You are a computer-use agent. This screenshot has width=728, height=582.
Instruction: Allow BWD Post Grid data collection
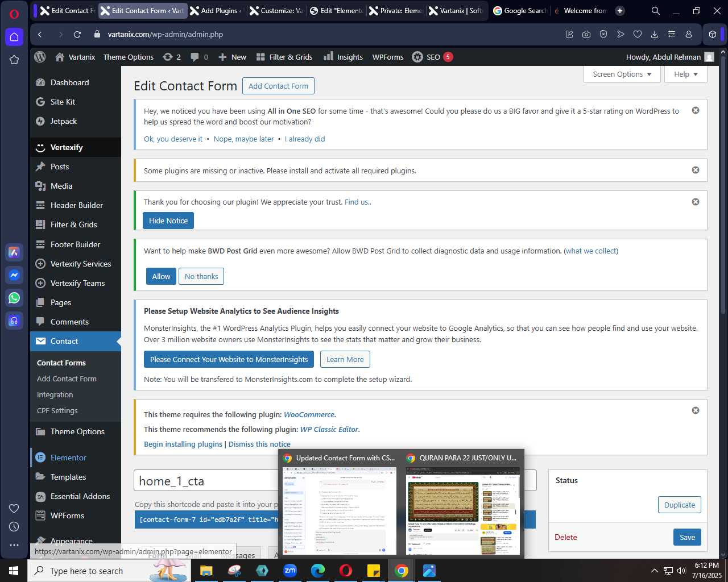161,276
